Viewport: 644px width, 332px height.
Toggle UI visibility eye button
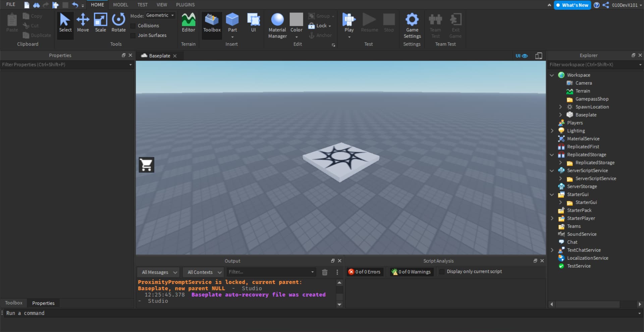coord(522,56)
